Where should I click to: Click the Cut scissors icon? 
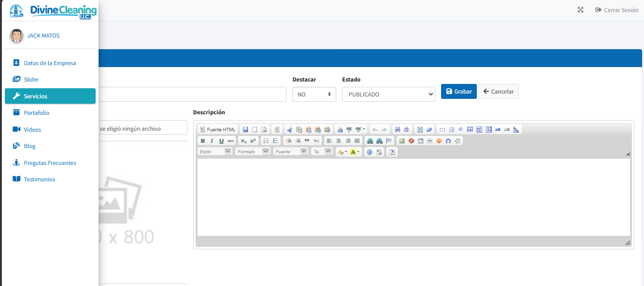[289, 130]
